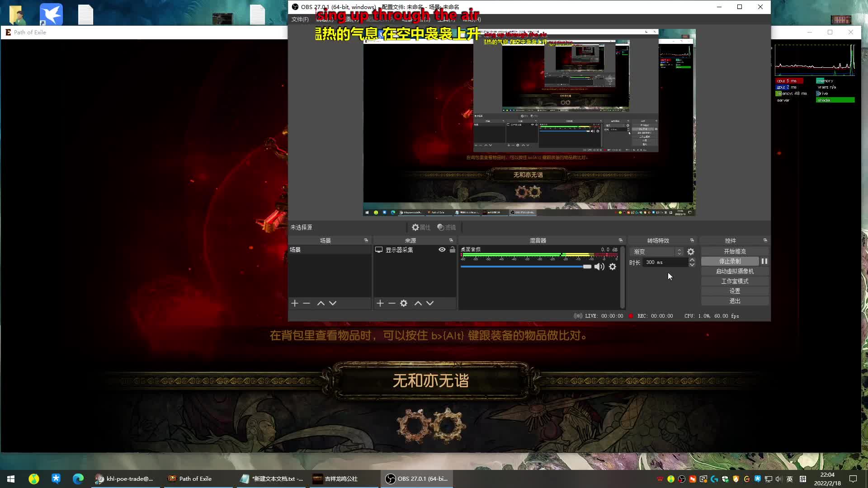The width and height of the screenshot is (868, 488).
Task: Select 设置 settings menu option
Action: coord(734,291)
